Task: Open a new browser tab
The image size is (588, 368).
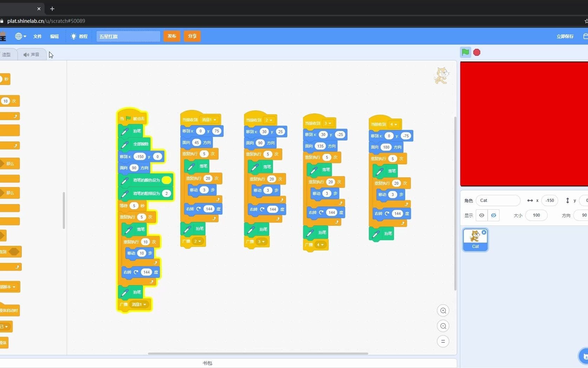Action: click(52, 8)
